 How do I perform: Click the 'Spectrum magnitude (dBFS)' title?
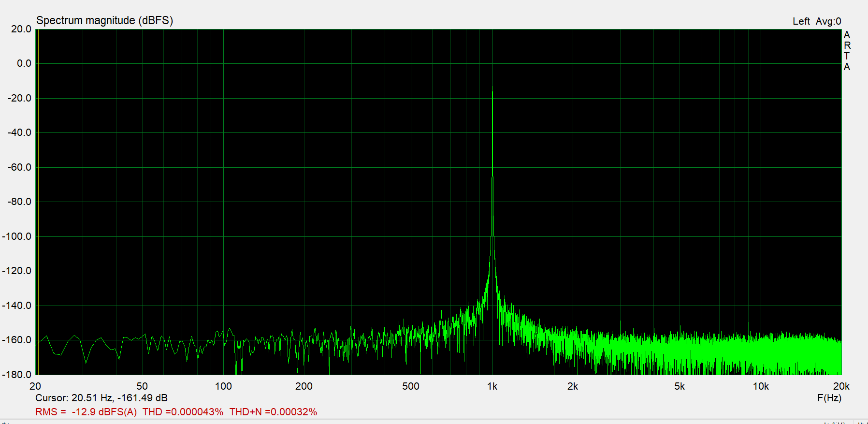104,20
